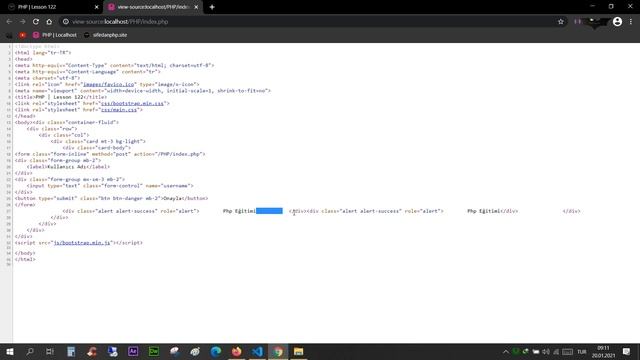The width and height of the screenshot is (640, 360).
Task: Click the form-inline form tag line
Action: [110, 154]
